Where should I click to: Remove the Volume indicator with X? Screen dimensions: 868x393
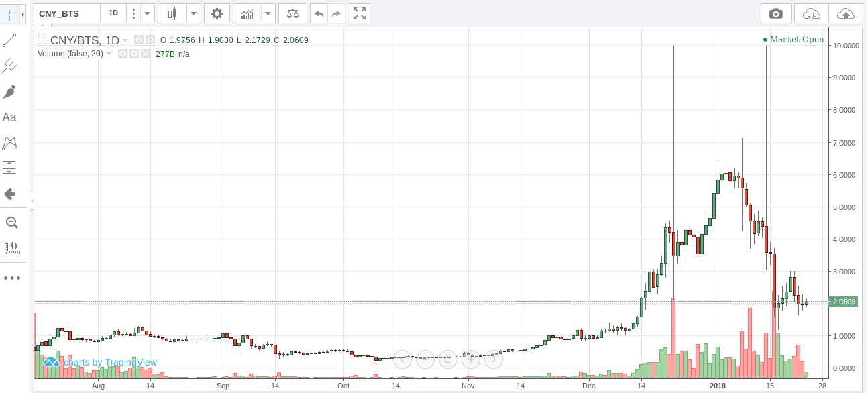144,54
